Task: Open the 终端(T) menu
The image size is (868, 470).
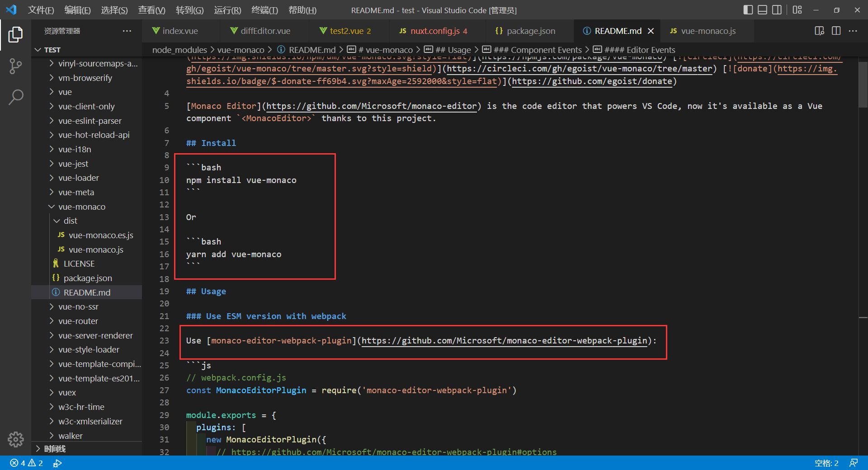Action: point(264,10)
